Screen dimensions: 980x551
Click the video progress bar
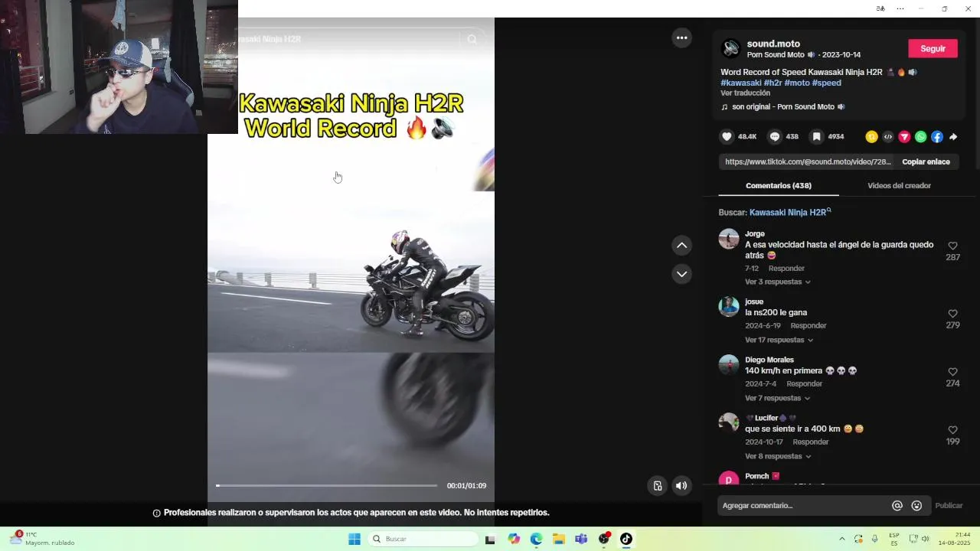coord(326,485)
